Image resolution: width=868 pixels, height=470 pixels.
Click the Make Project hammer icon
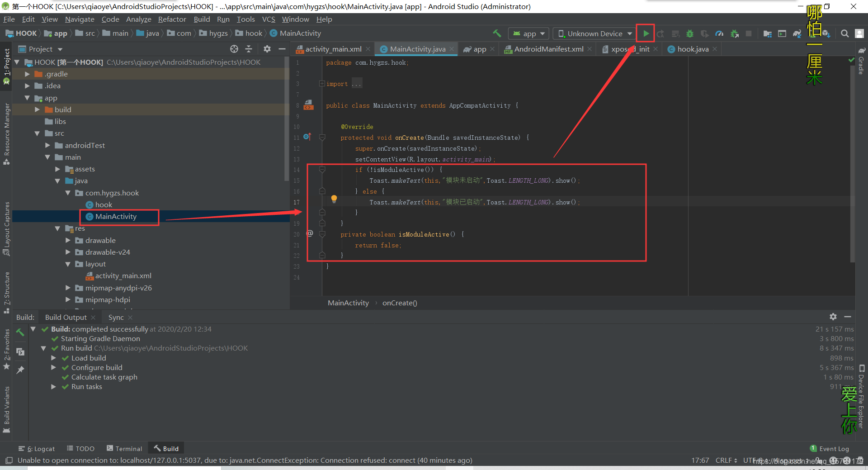pyautogui.click(x=497, y=33)
